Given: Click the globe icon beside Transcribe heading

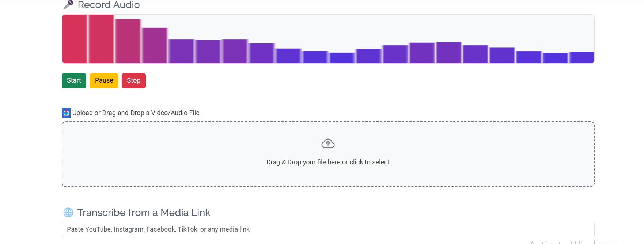Looking at the screenshot, I should point(68,212).
